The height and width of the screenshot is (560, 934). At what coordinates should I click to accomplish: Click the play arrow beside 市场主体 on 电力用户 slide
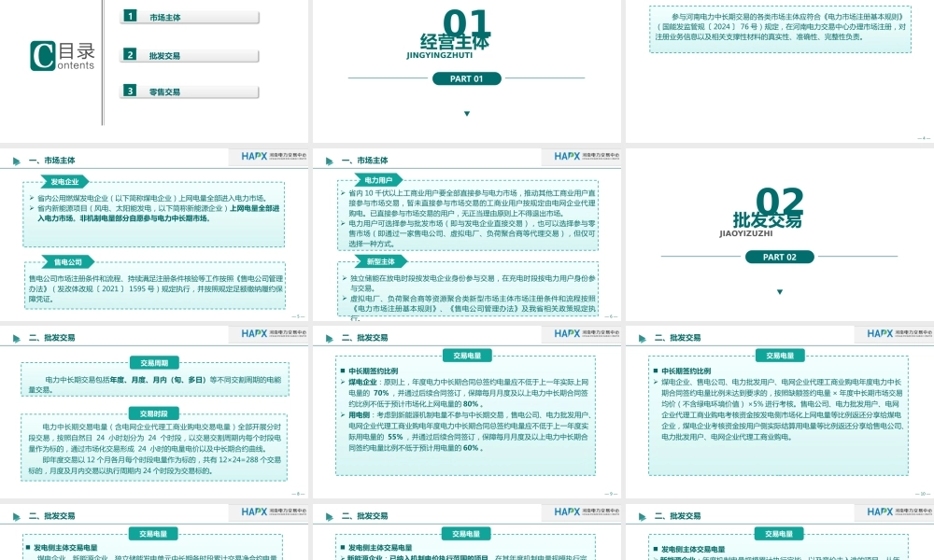point(329,161)
